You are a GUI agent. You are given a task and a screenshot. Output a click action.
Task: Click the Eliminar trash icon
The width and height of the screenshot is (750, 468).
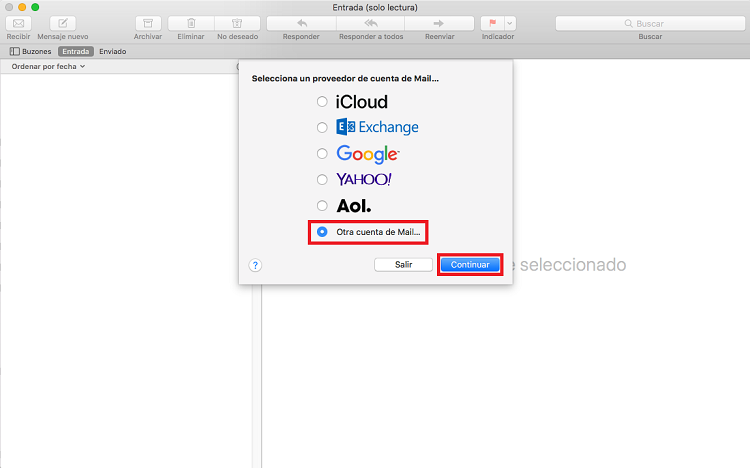(191, 23)
